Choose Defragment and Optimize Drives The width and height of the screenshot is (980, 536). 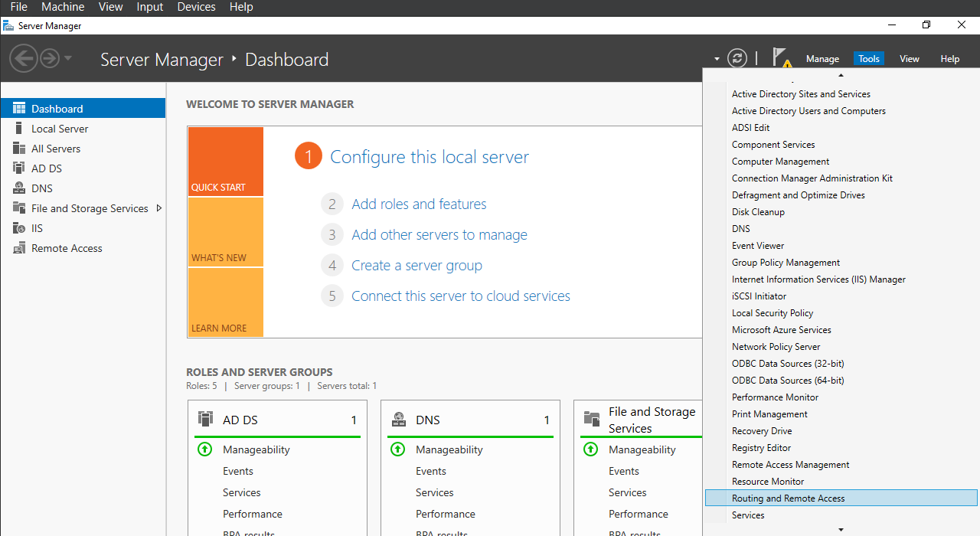pos(841,195)
